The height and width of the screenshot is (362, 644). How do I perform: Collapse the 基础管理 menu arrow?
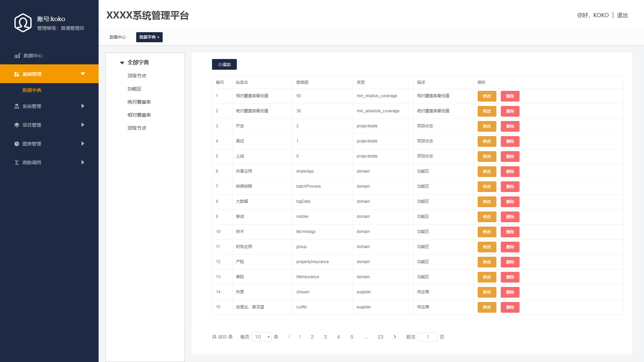83,74
